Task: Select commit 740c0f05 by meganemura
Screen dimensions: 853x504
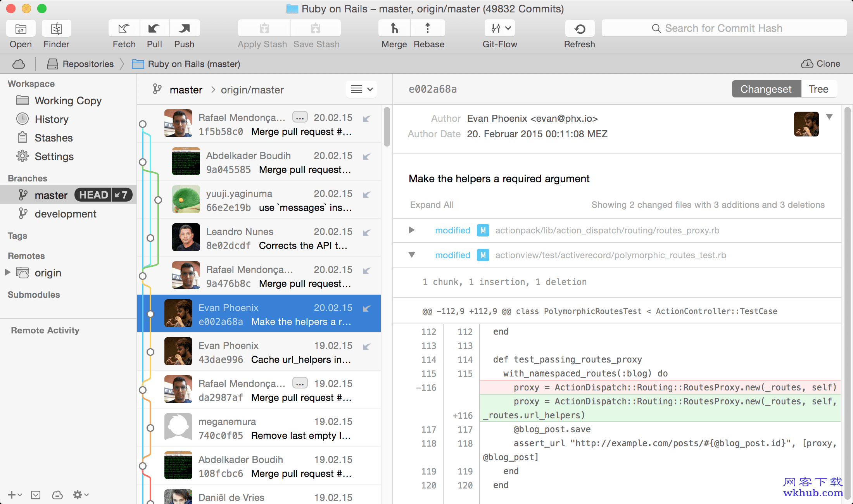Action: click(259, 428)
